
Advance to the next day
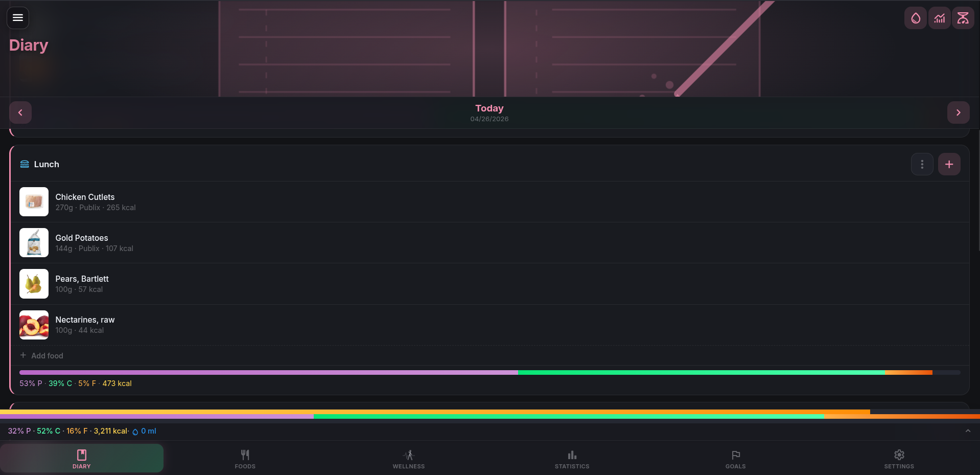(958, 112)
